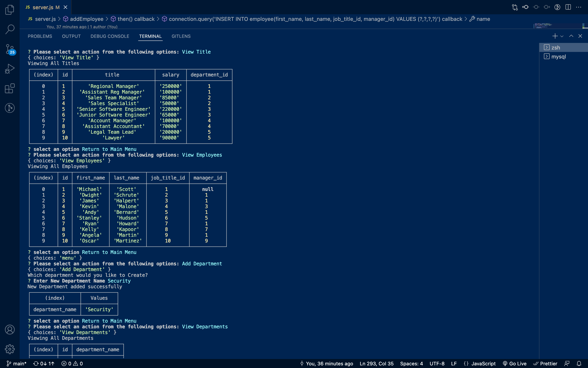Click Open Changes with Next Revision icon
Screen dimensions: 588x368
coord(547,7)
